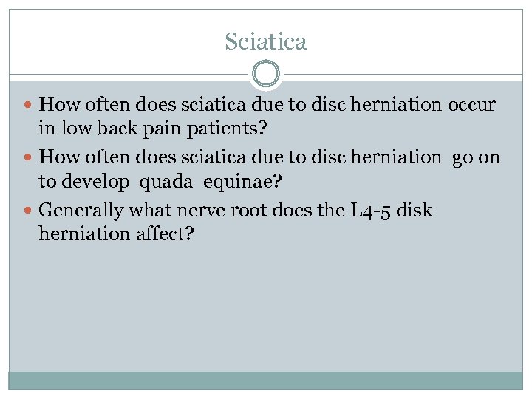Click the first bullet marker before "How often"

click(29, 105)
